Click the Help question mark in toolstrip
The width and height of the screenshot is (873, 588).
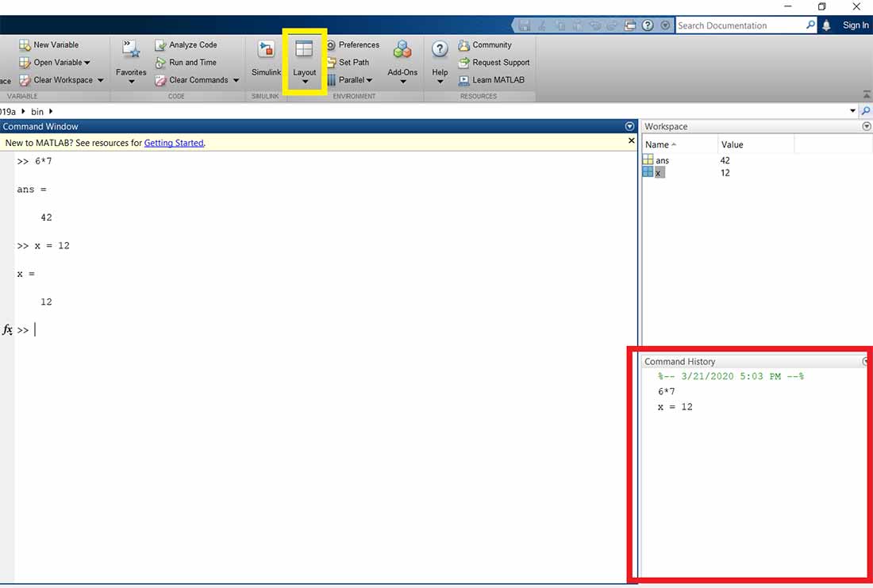point(440,49)
